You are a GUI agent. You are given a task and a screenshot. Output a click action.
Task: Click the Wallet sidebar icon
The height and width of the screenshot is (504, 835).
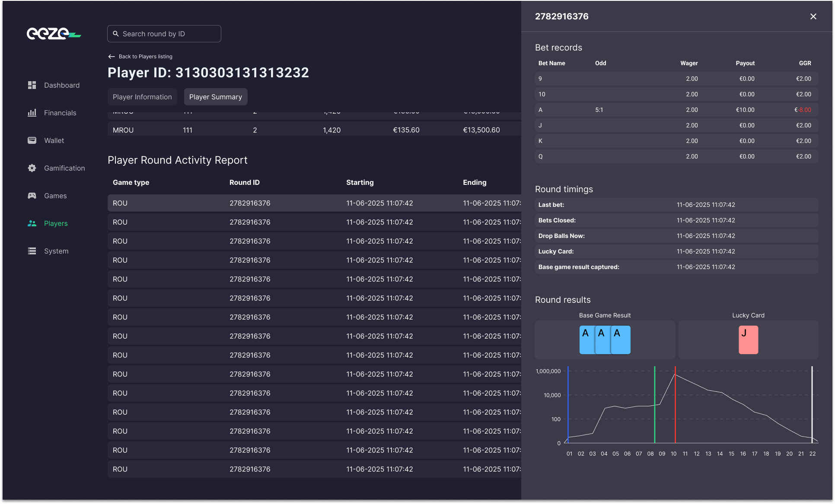tap(32, 140)
